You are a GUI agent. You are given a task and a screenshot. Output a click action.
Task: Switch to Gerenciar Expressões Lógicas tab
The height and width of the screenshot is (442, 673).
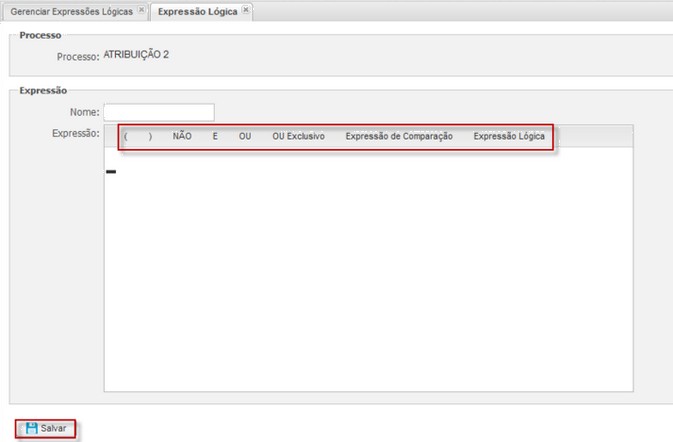72,12
